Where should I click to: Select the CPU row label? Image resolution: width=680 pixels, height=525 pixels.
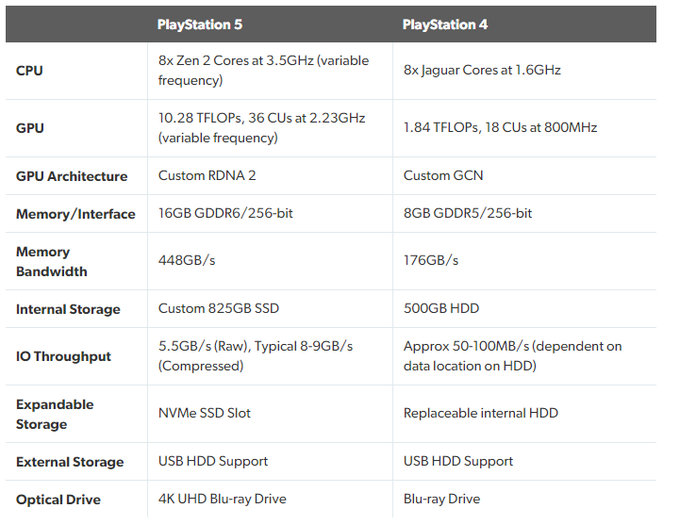[30, 71]
